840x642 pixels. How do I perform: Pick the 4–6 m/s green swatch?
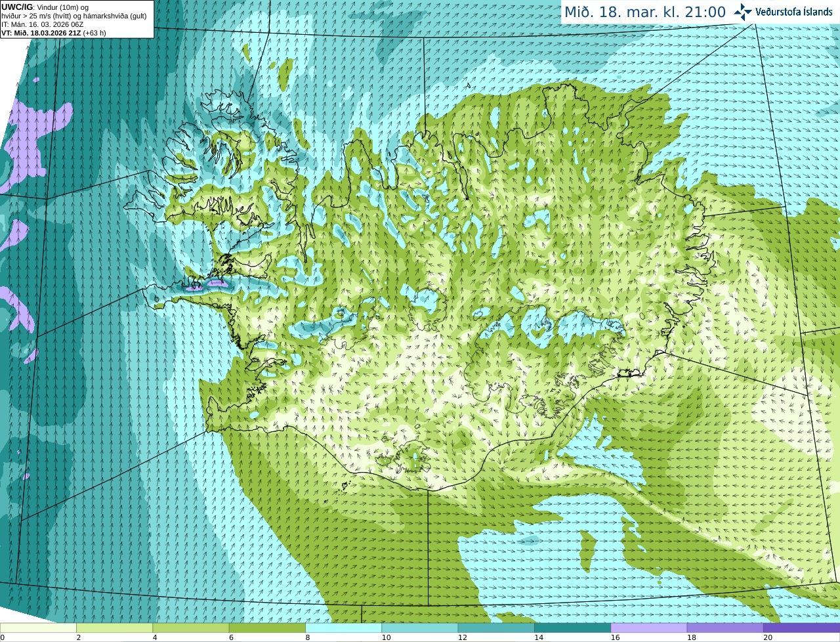click(x=191, y=628)
